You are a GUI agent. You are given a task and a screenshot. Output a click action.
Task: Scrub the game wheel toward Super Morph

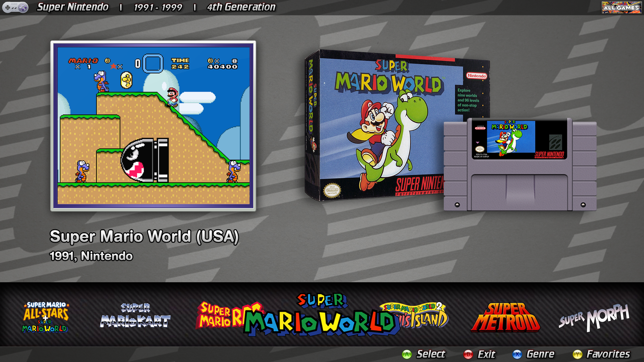point(595,317)
